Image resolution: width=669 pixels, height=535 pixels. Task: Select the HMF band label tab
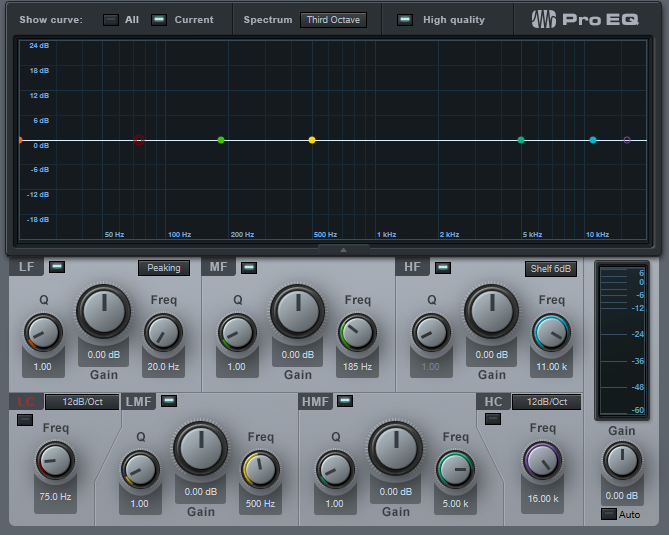pyautogui.click(x=315, y=402)
